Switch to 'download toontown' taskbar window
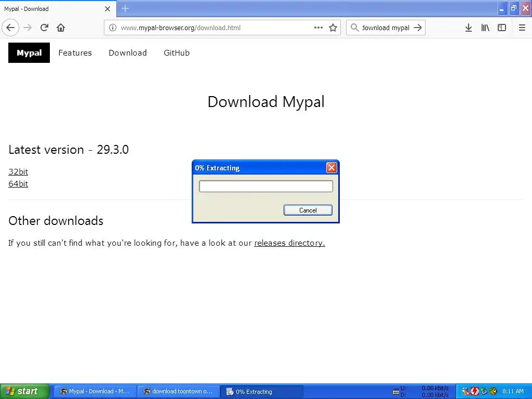The width and height of the screenshot is (532, 399). coord(179,391)
